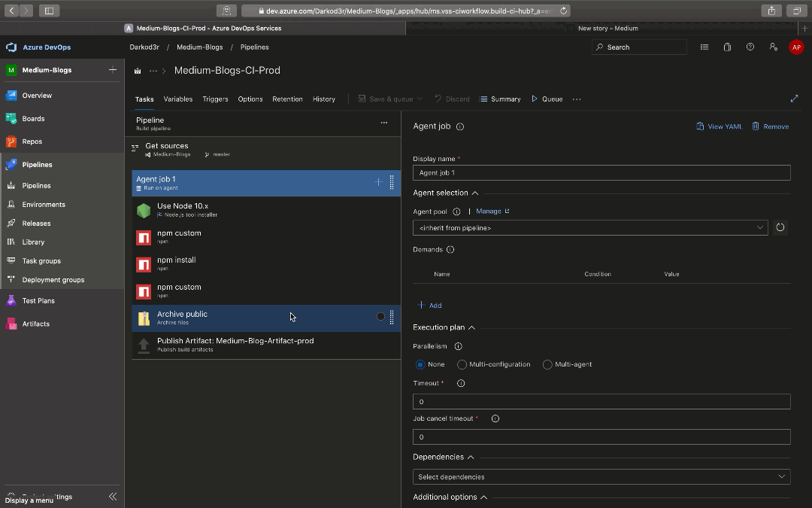The image size is (812, 508).
Task: Click the Timeout info icon
Action: [460, 384]
